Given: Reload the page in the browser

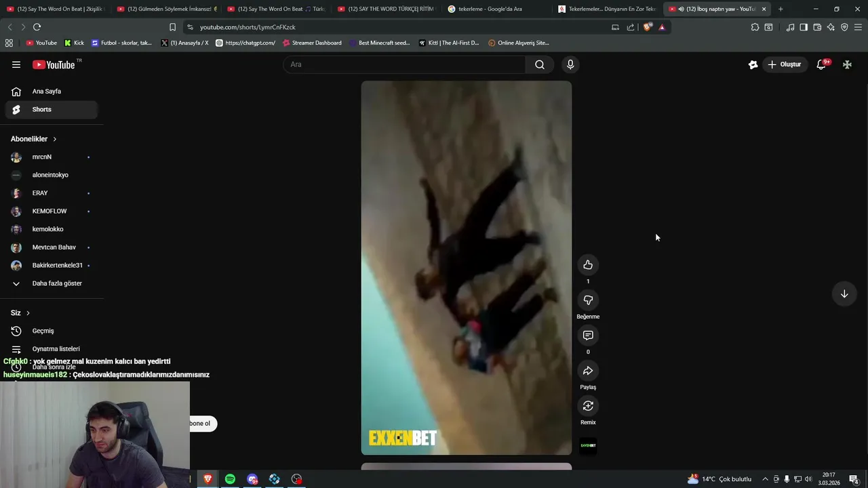Looking at the screenshot, I should [x=37, y=27].
